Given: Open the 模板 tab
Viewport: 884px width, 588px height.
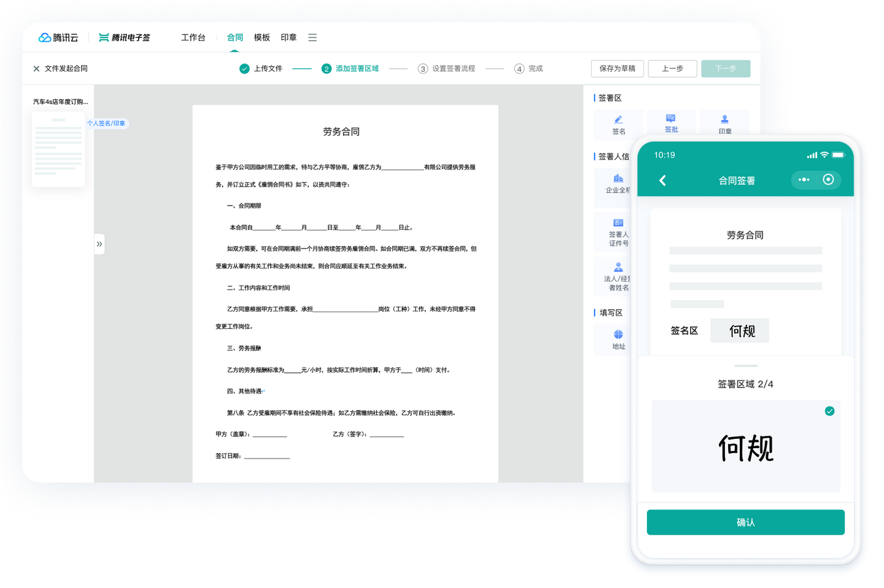Looking at the screenshot, I should pyautogui.click(x=262, y=37).
